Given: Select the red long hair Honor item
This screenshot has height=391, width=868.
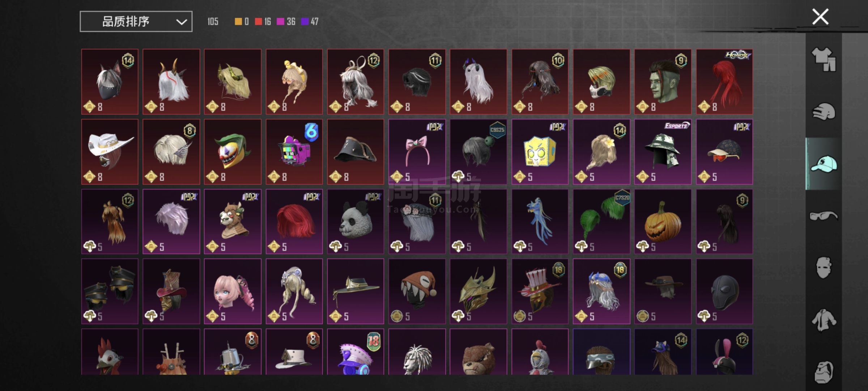Looking at the screenshot, I should pyautogui.click(x=724, y=82).
